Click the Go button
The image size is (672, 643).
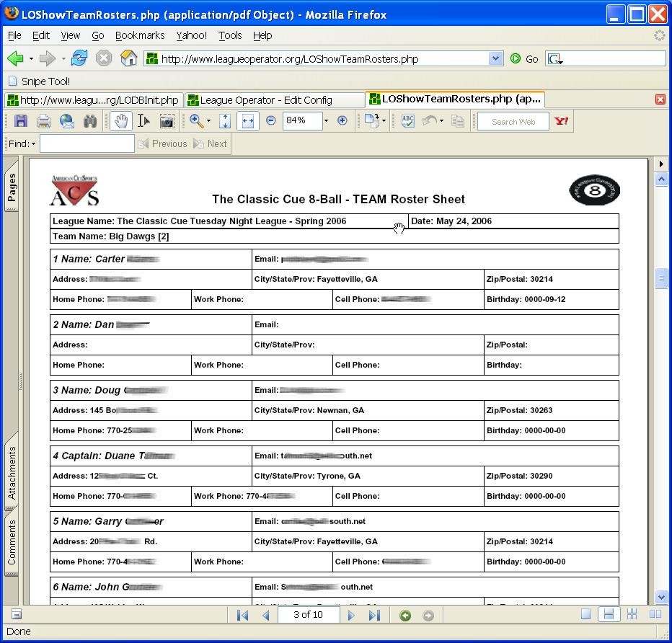pyautogui.click(x=525, y=59)
